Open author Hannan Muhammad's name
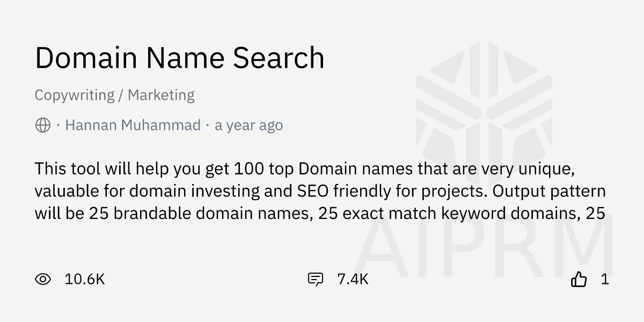Viewport: 644px width, 322px height. click(133, 126)
